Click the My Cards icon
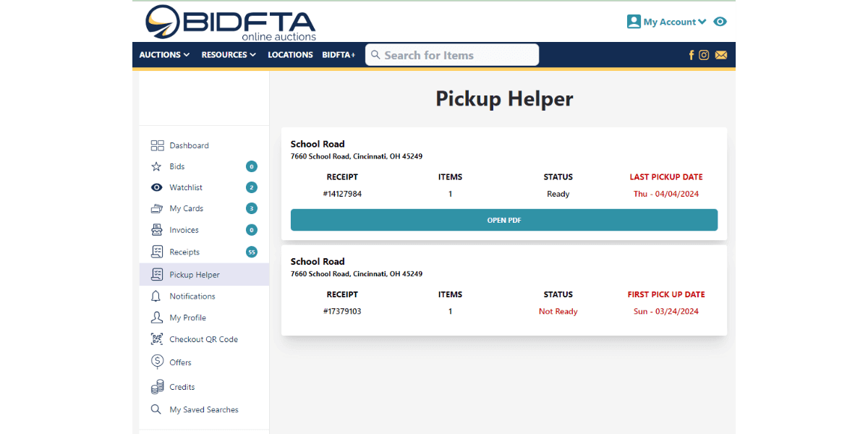The height and width of the screenshot is (434, 868). tap(156, 208)
